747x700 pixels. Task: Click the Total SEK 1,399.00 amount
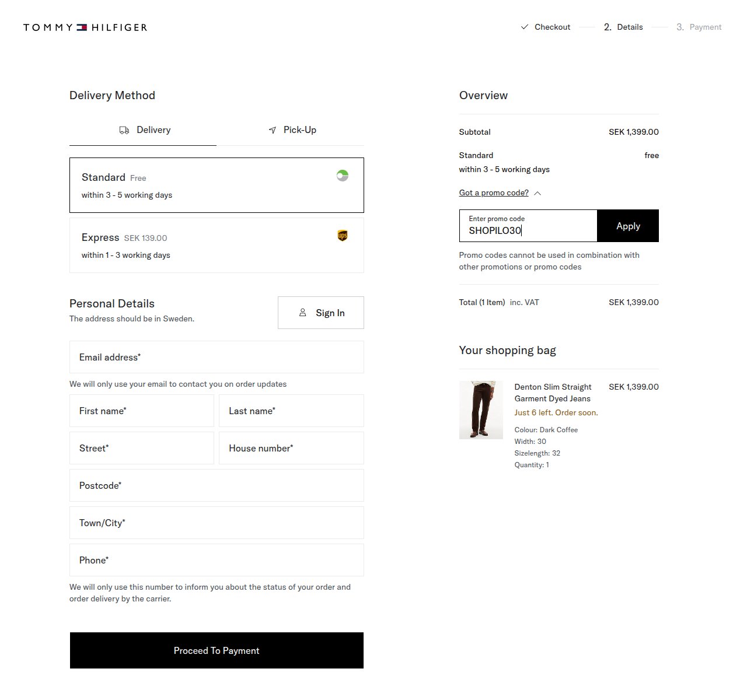(634, 302)
